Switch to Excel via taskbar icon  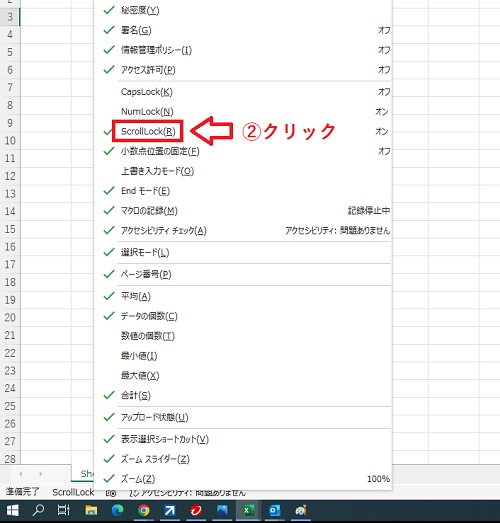(x=248, y=510)
